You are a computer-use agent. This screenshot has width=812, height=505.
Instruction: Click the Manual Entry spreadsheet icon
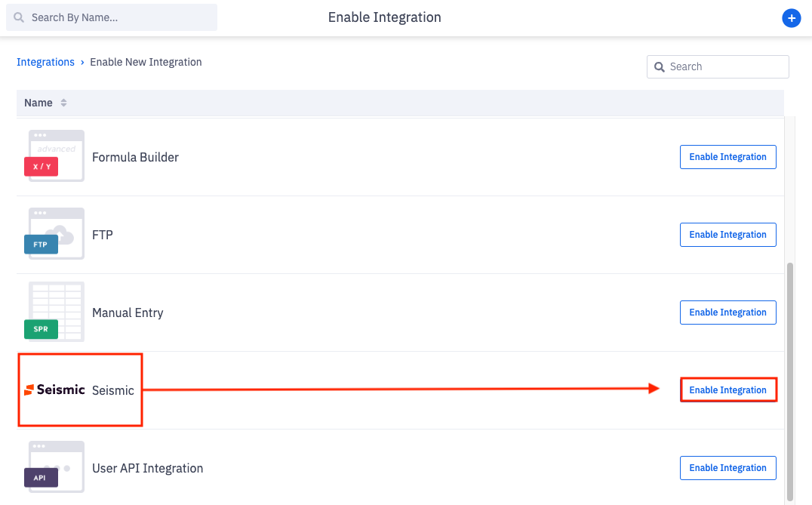(x=55, y=312)
